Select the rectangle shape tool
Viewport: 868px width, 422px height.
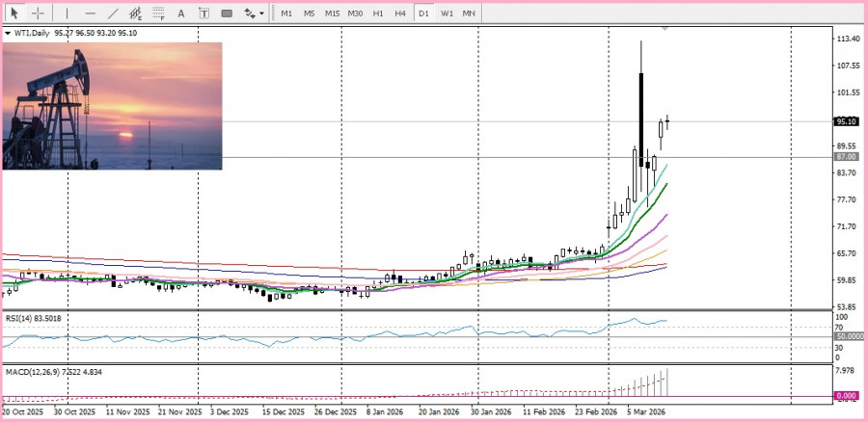tap(227, 13)
